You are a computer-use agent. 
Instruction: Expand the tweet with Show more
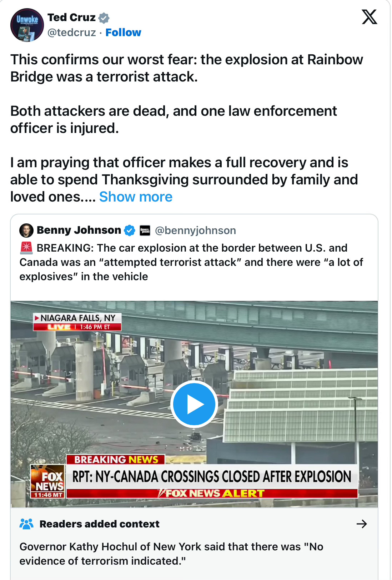click(x=136, y=197)
